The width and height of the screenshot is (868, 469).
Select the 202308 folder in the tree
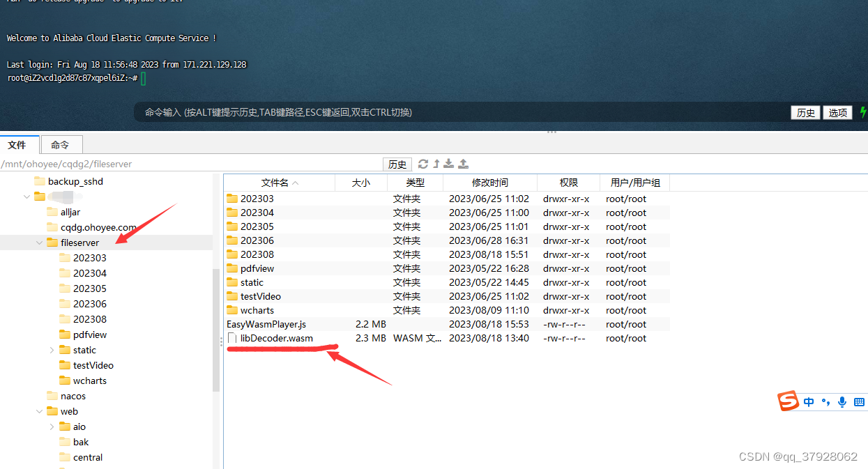[x=90, y=319]
